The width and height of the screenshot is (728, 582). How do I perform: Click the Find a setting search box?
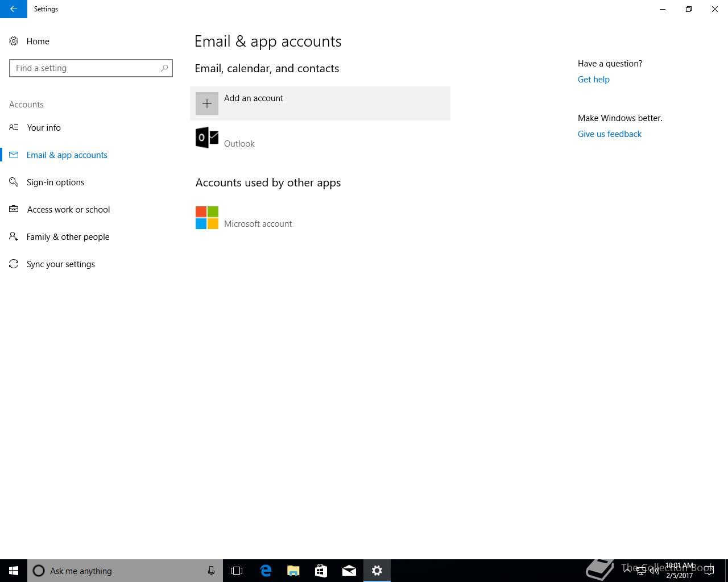[91, 68]
